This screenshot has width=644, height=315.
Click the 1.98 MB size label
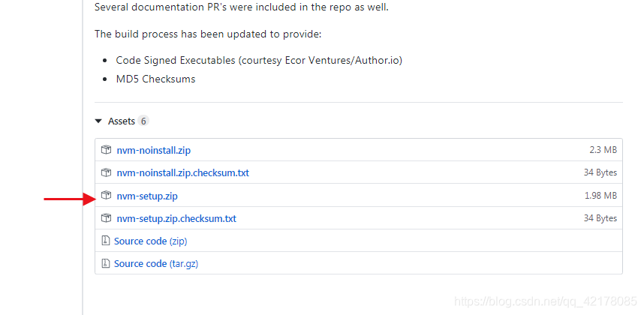[600, 196]
